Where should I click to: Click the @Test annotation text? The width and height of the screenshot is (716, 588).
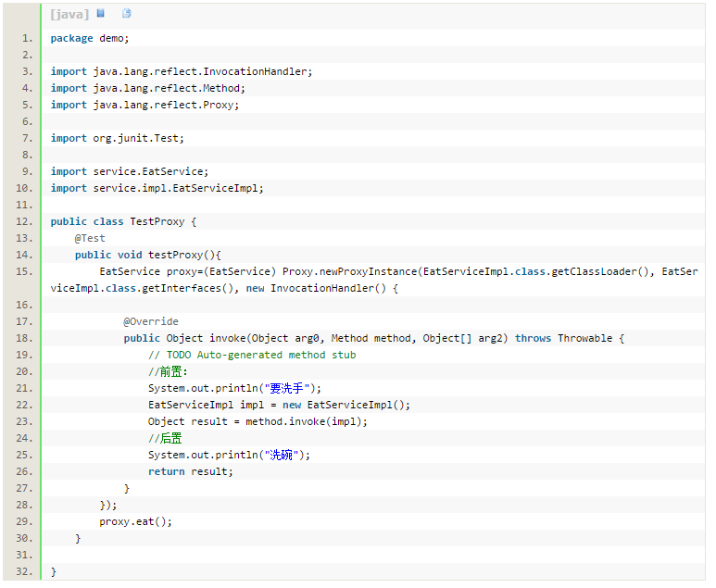[x=90, y=238]
